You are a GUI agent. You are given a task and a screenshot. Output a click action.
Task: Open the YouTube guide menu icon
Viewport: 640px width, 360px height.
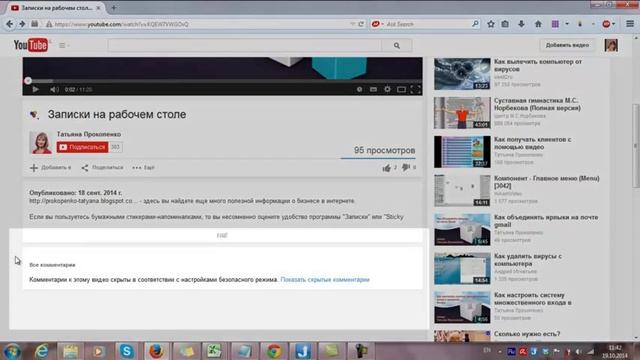point(62,45)
